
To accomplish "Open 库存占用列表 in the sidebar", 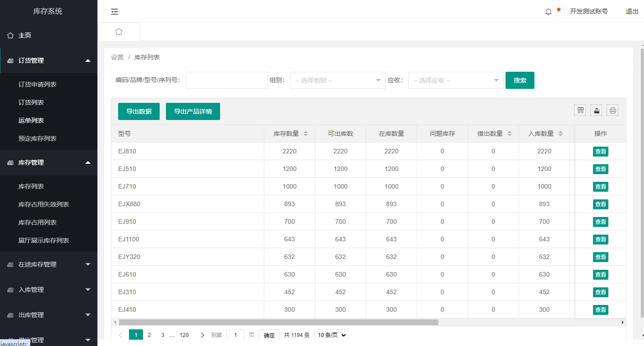I will [x=37, y=222].
